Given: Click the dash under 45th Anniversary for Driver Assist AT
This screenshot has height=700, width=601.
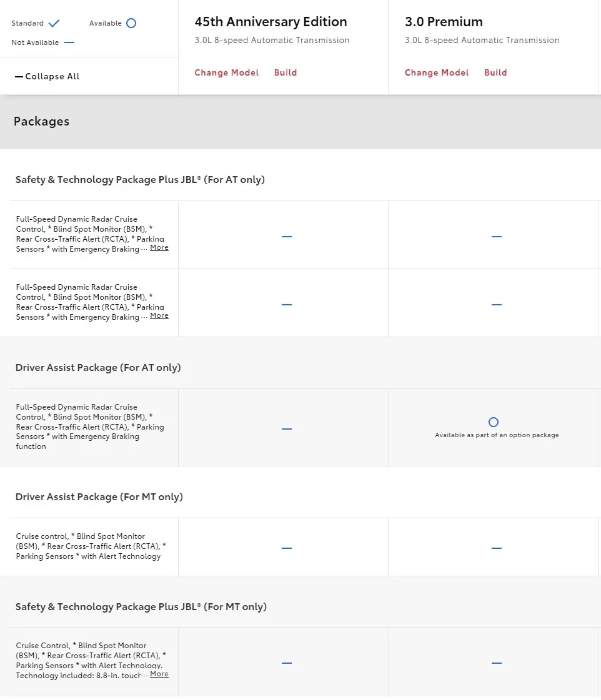Looking at the screenshot, I should coord(287,428).
